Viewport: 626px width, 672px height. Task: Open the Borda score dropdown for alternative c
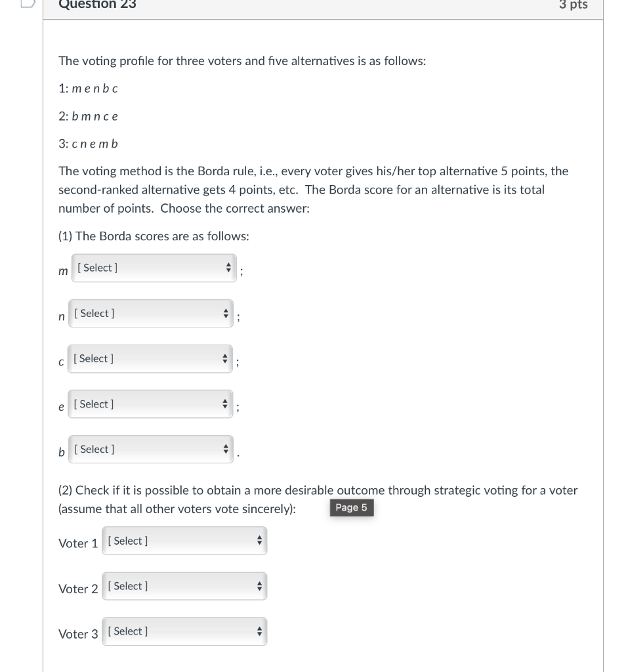[x=150, y=358]
